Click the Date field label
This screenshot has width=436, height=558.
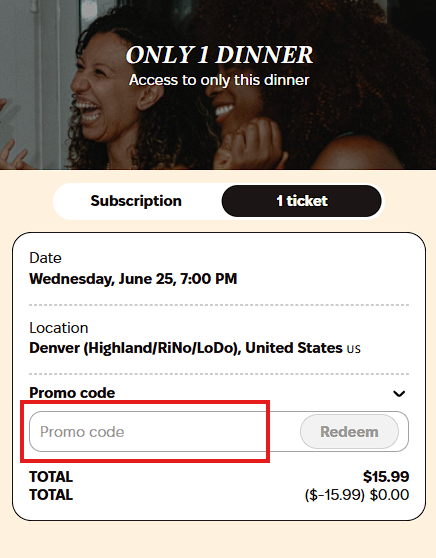[x=45, y=258]
